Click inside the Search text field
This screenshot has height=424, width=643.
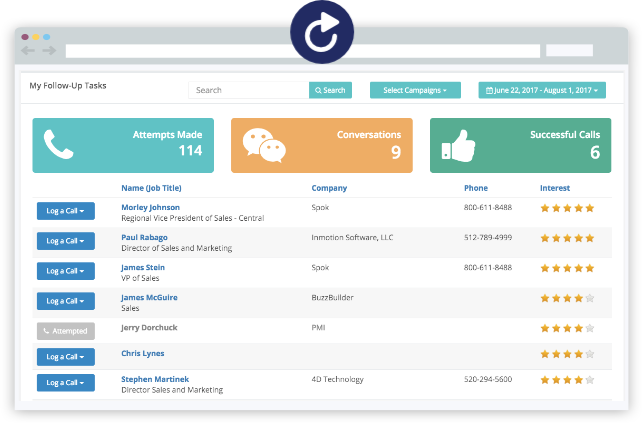tap(249, 90)
